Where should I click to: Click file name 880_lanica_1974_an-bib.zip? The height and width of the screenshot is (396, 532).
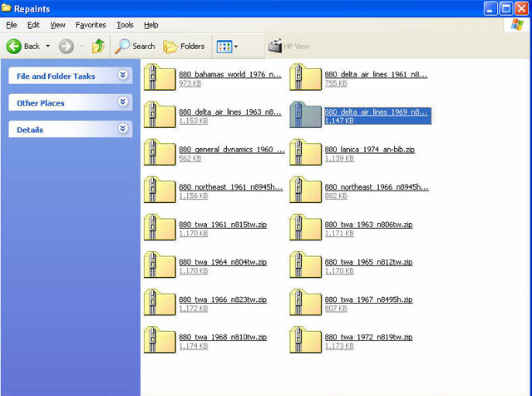pos(369,150)
